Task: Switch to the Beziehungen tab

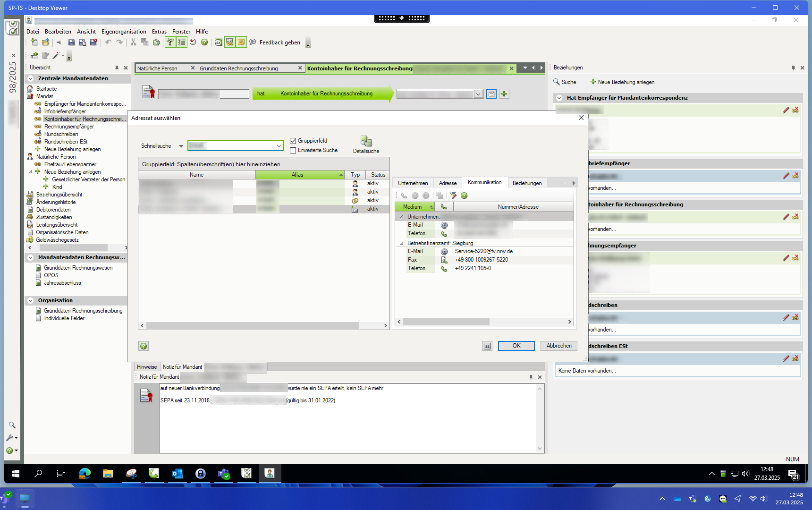Action: click(x=527, y=183)
